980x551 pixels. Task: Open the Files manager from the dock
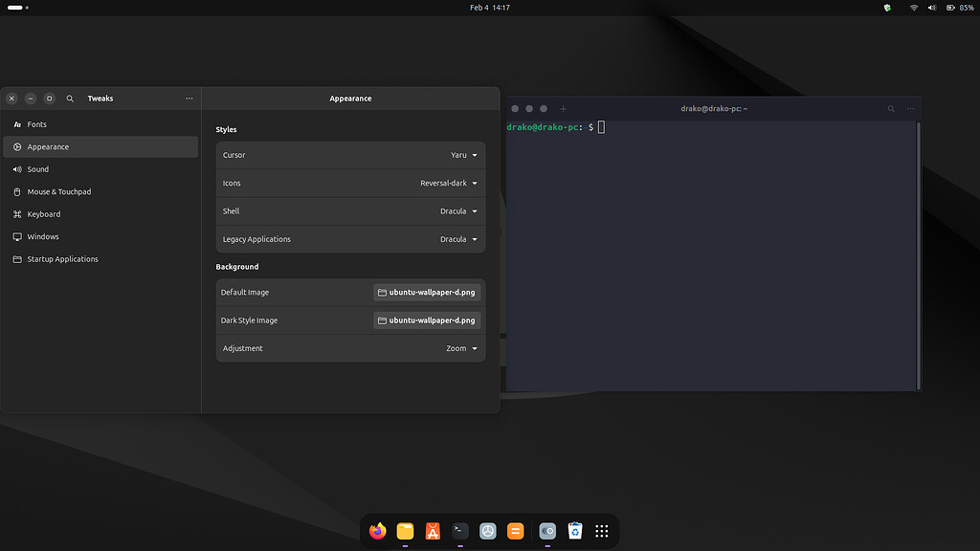tap(405, 531)
